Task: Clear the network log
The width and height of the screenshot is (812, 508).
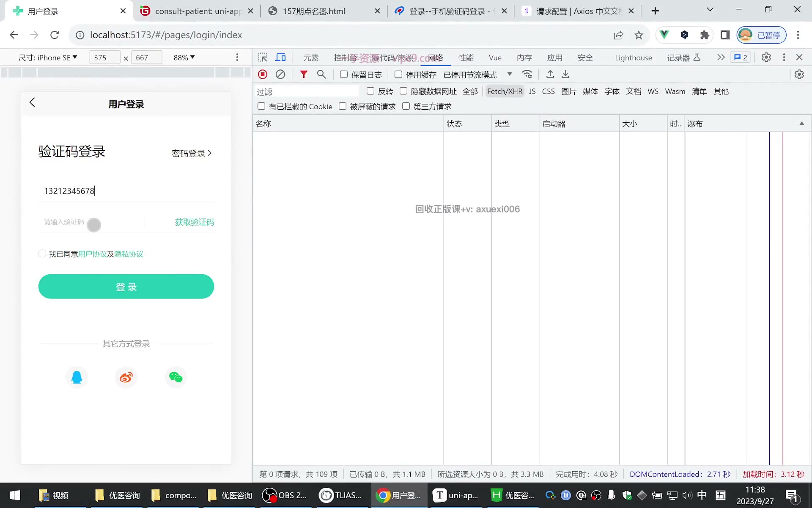Action: click(x=280, y=75)
